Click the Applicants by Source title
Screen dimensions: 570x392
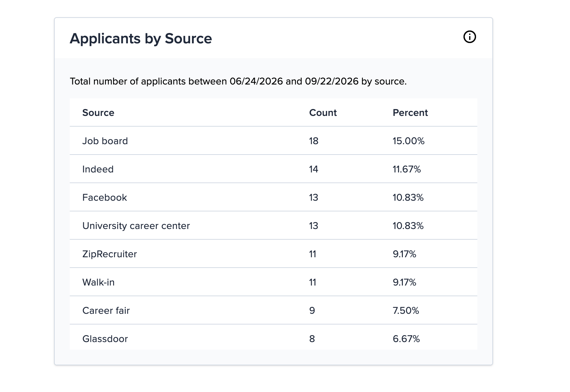tap(141, 39)
